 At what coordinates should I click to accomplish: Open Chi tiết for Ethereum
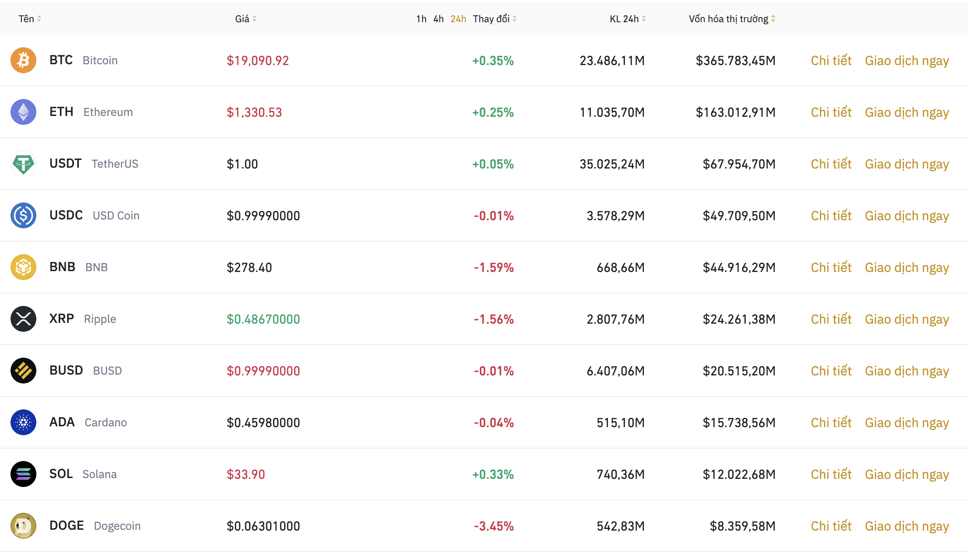[831, 112]
